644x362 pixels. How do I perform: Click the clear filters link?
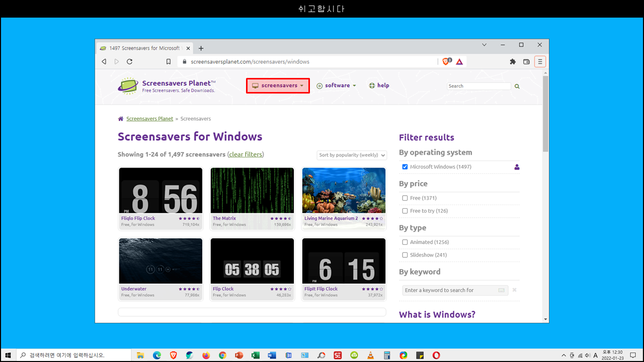click(246, 154)
